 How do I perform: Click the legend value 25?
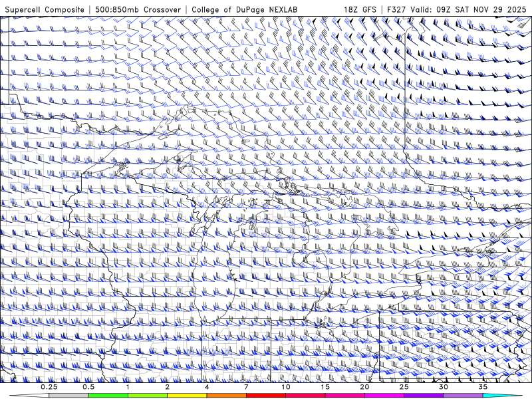404,387
